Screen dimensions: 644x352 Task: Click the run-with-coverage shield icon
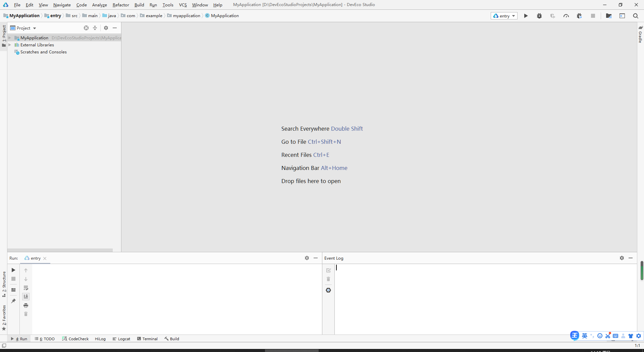[x=553, y=16]
